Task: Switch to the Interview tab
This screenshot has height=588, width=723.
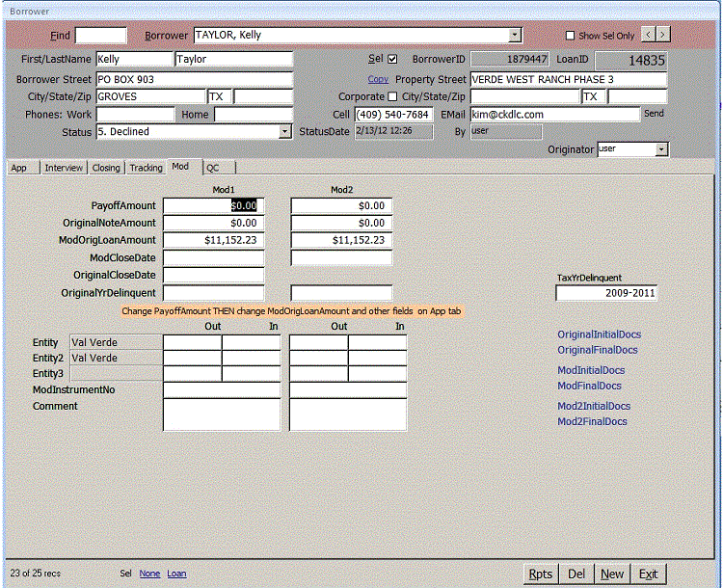Action: (x=64, y=168)
